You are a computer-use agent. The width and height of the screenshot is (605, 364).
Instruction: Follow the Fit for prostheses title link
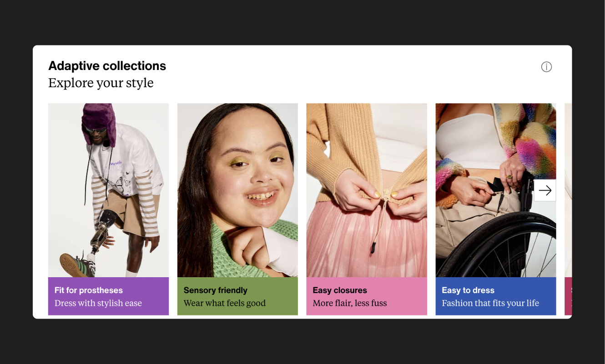coord(89,290)
